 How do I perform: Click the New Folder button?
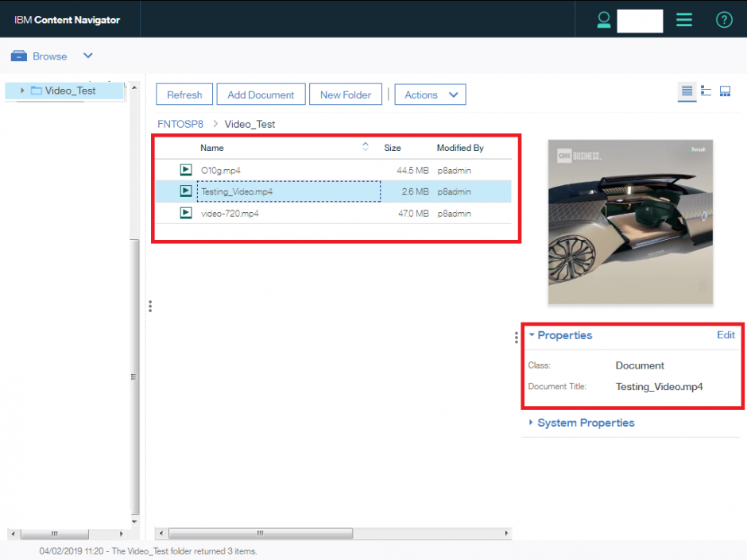tap(346, 94)
